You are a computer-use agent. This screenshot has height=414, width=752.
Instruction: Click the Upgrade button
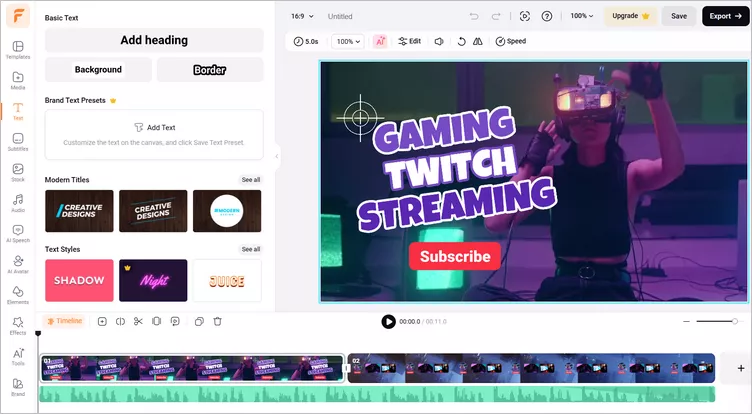[630, 16]
